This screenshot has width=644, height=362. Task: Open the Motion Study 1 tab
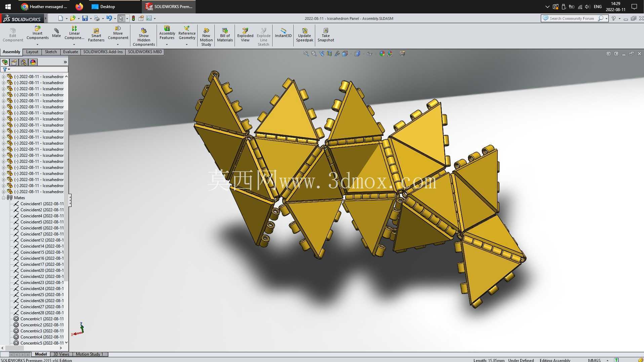coord(90,354)
